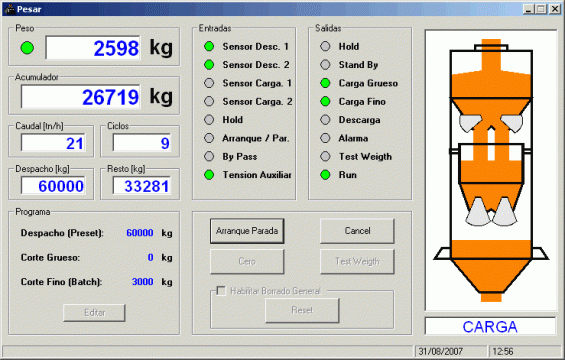This screenshot has height=360, width=565.
Task: Click the Carga Grueso label
Action: point(368,83)
